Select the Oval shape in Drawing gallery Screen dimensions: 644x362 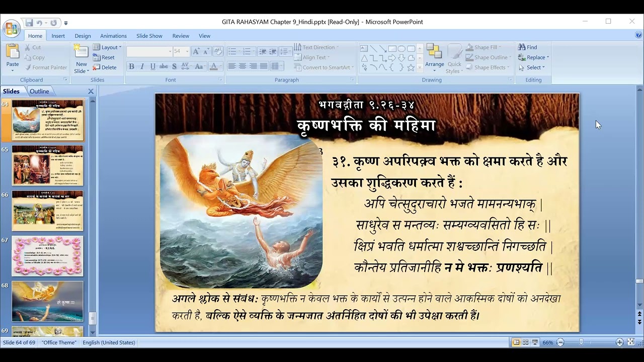pyautogui.click(x=401, y=49)
